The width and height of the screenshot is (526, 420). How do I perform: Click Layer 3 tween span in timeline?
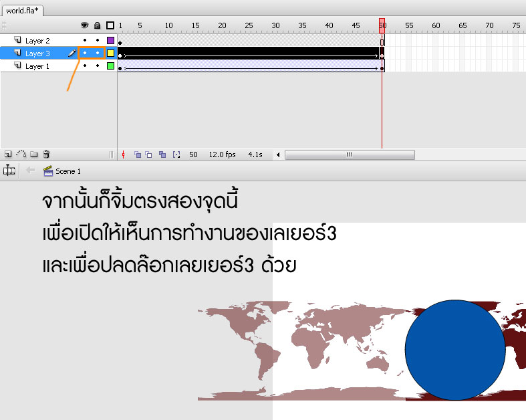[251, 54]
